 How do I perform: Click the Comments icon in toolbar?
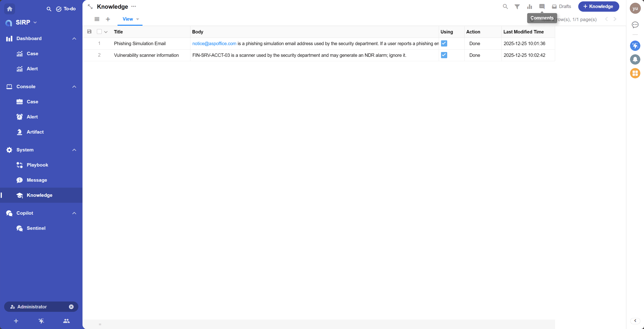tap(542, 6)
